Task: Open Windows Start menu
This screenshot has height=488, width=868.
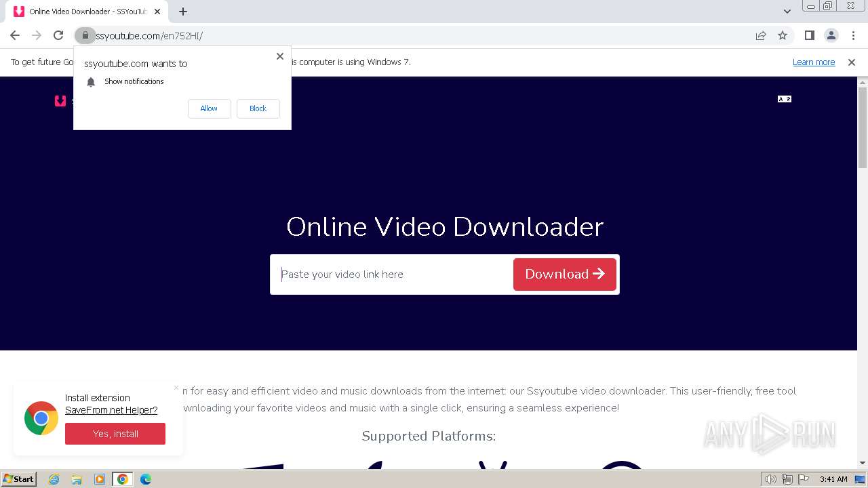Action: 19,479
